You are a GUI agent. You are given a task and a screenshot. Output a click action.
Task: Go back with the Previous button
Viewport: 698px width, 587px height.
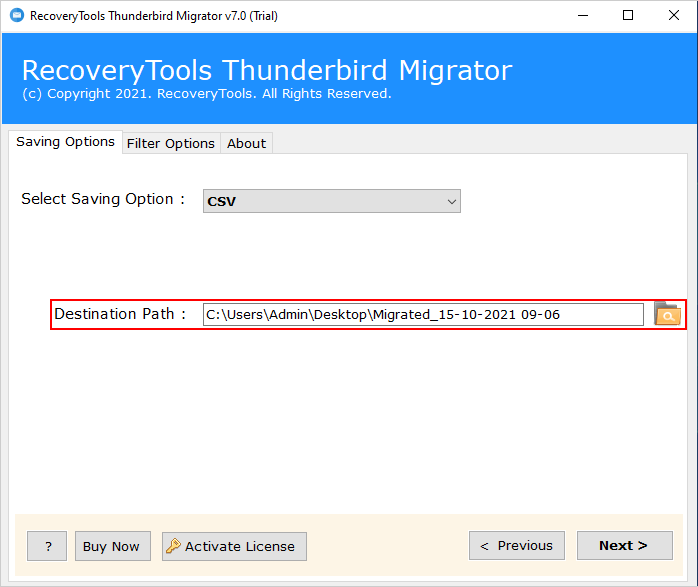[x=517, y=546]
